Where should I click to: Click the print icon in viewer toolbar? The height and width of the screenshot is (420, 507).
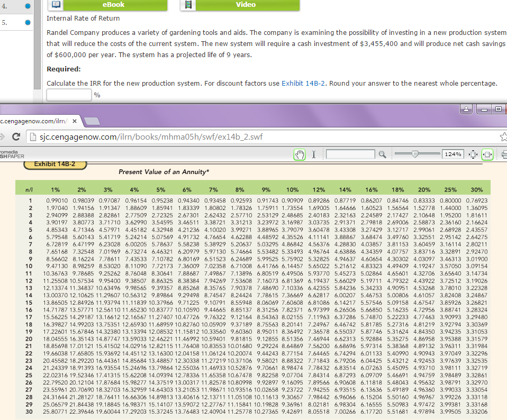click(x=504, y=154)
